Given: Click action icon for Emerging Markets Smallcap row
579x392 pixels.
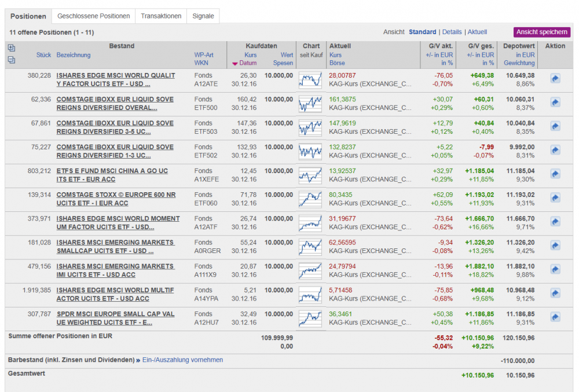Looking at the screenshot, I should coord(555,246).
